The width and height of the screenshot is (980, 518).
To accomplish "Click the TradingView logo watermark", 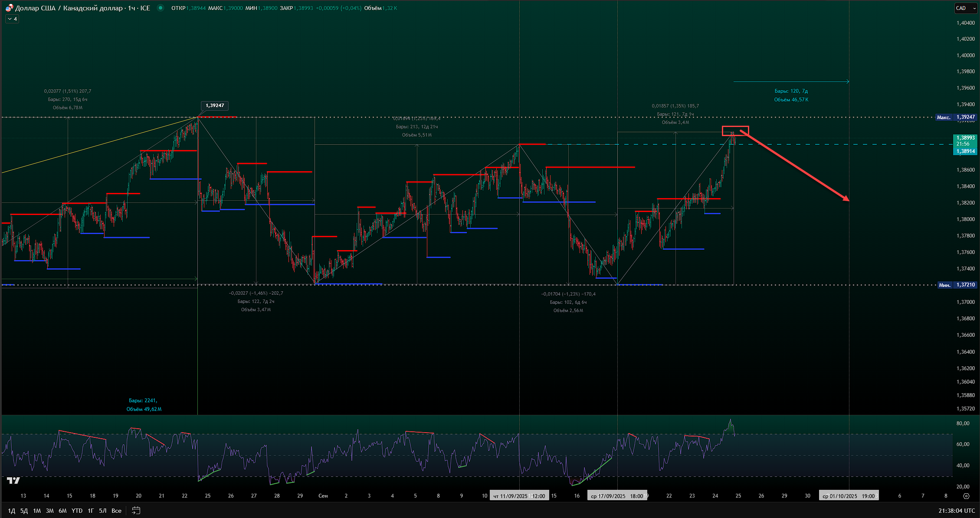I will click(x=13, y=480).
